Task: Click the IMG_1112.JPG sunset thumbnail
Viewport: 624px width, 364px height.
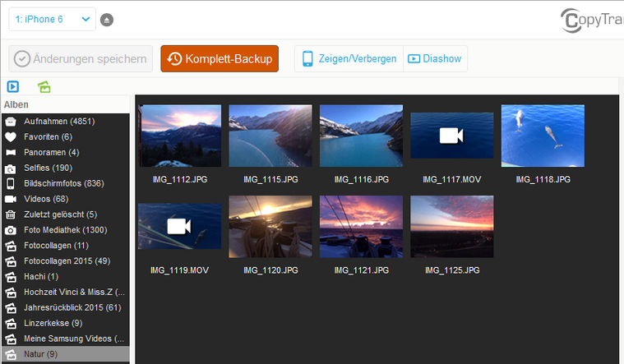Action: (180, 136)
